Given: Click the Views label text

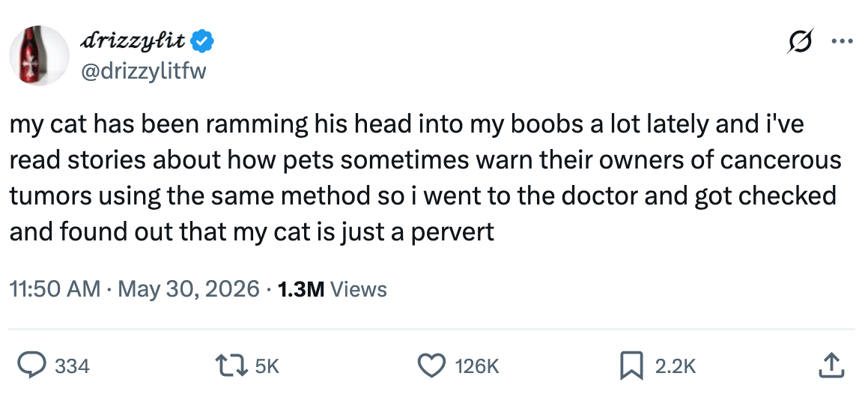Looking at the screenshot, I should click(358, 289).
